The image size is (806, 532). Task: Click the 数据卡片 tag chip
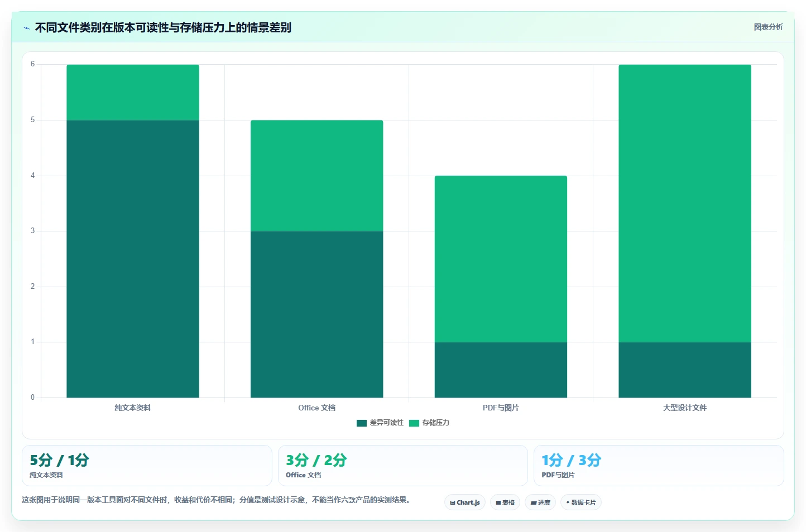point(581,502)
